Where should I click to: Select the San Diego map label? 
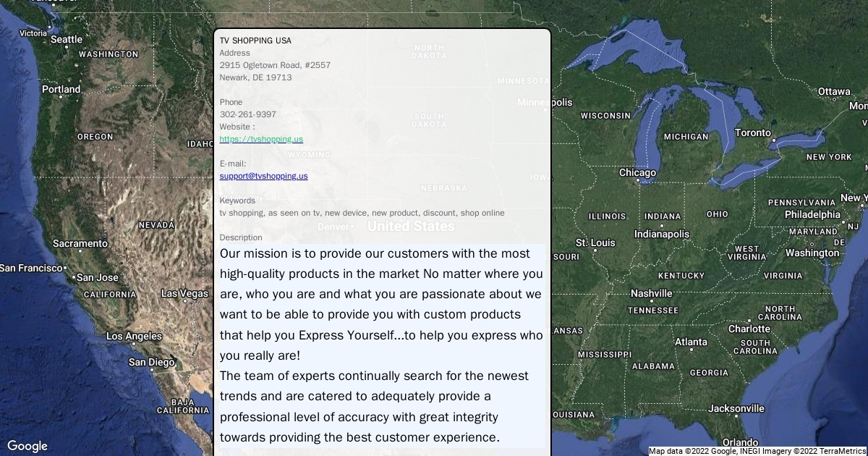coord(151,362)
